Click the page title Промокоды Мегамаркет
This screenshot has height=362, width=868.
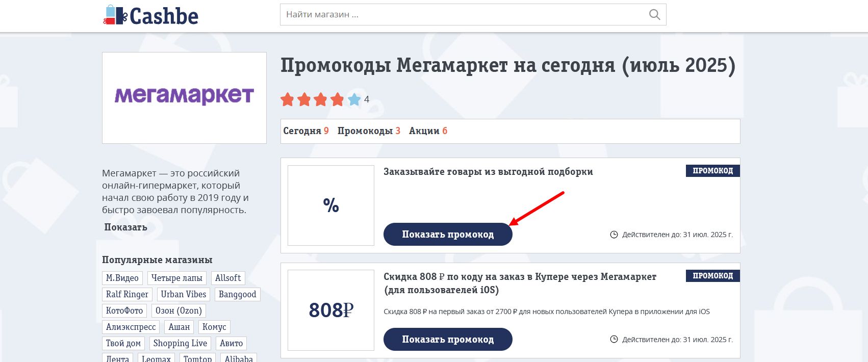[x=508, y=66]
